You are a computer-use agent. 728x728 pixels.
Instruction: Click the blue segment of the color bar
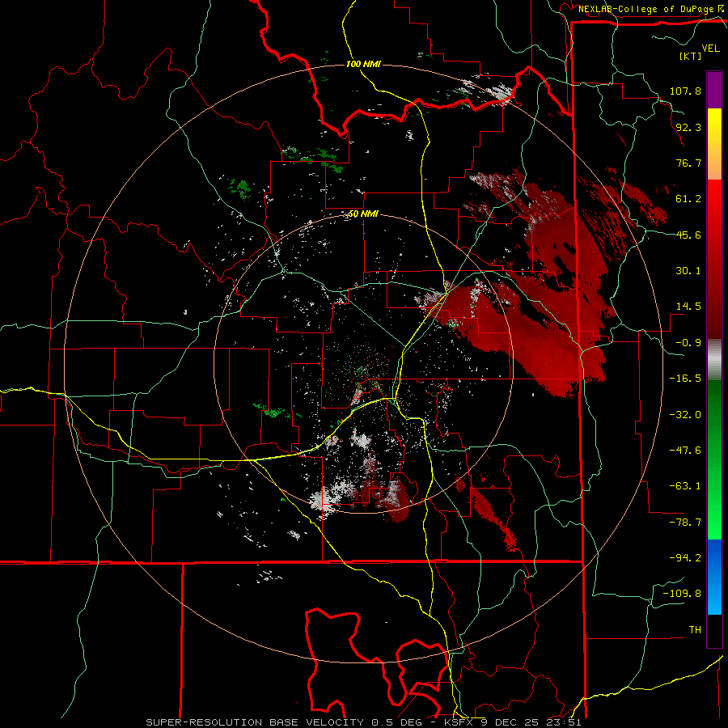point(714,577)
